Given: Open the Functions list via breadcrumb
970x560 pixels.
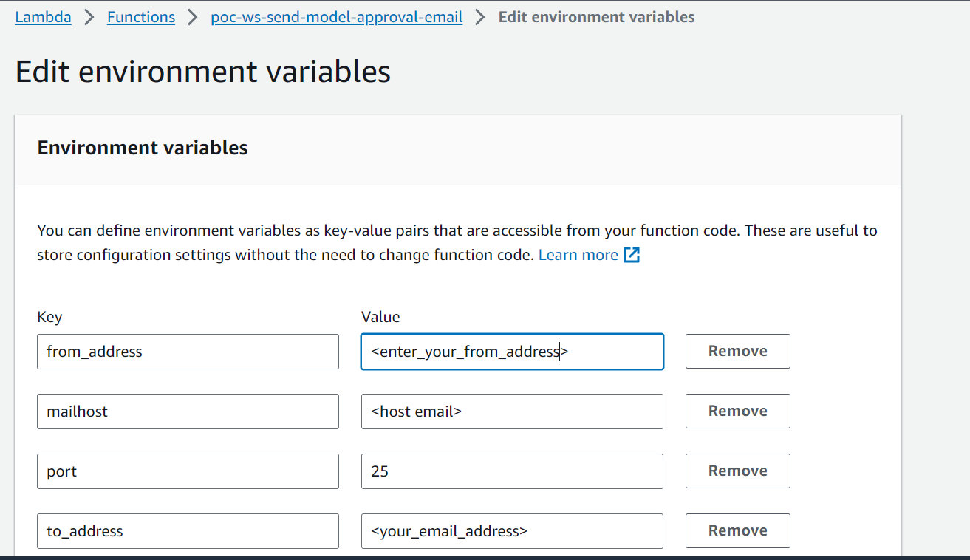Looking at the screenshot, I should tap(140, 16).
